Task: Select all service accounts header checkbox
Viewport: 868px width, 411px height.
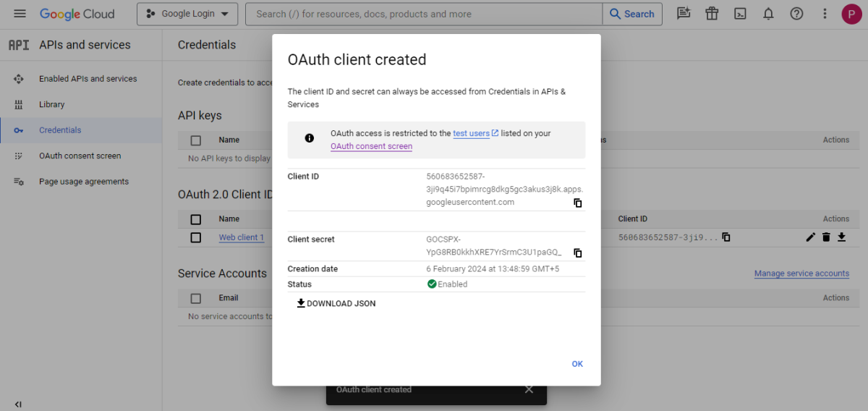Action: click(x=195, y=298)
